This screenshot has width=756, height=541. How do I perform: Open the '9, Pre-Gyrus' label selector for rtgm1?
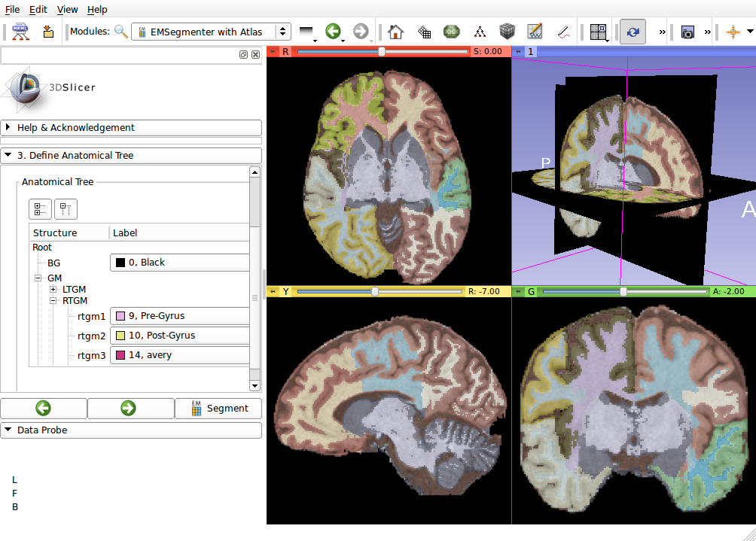[x=180, y=316]
